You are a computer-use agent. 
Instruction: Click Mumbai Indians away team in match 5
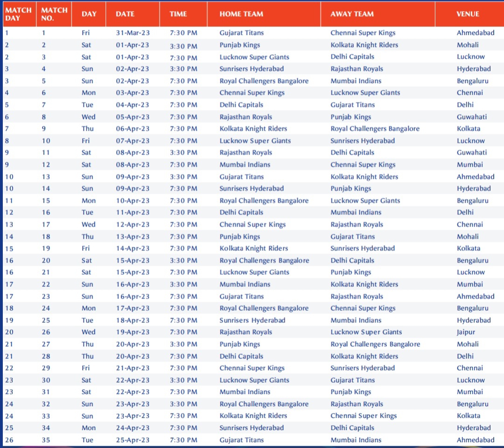coord(356,81)
